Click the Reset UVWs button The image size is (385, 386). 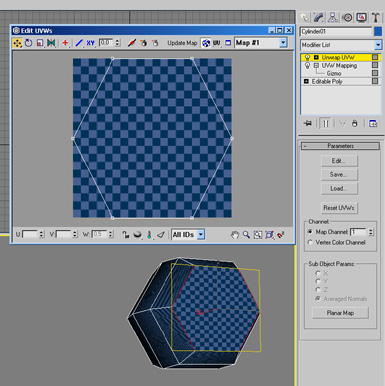[x=339, y=208]
